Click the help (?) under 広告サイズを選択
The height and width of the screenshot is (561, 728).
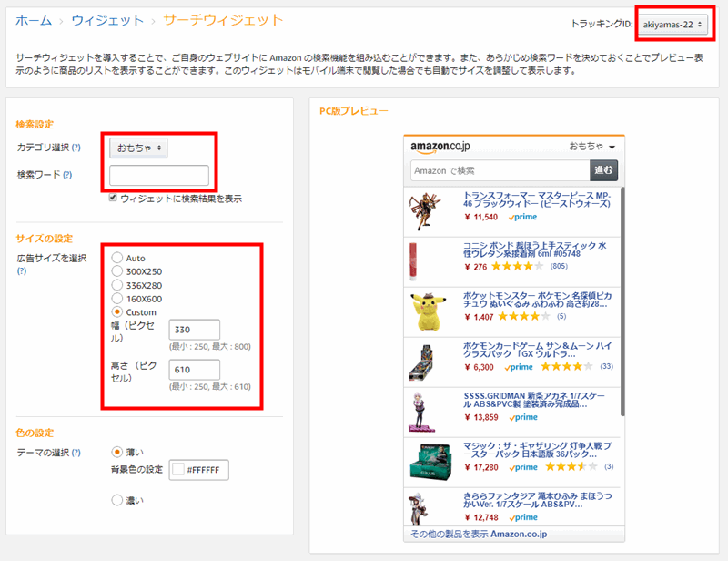[22, 271]
